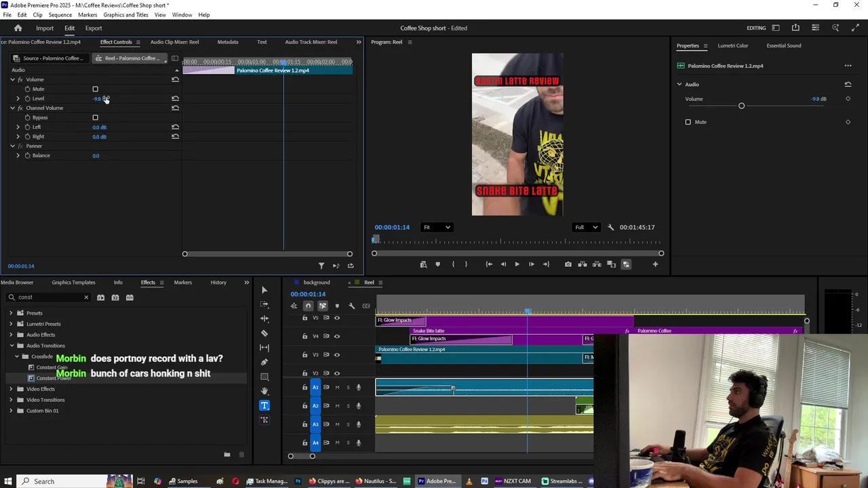Toggle lock on track A3
The height and width of the screenshot is (488, 868).
[x=304, y=424]
